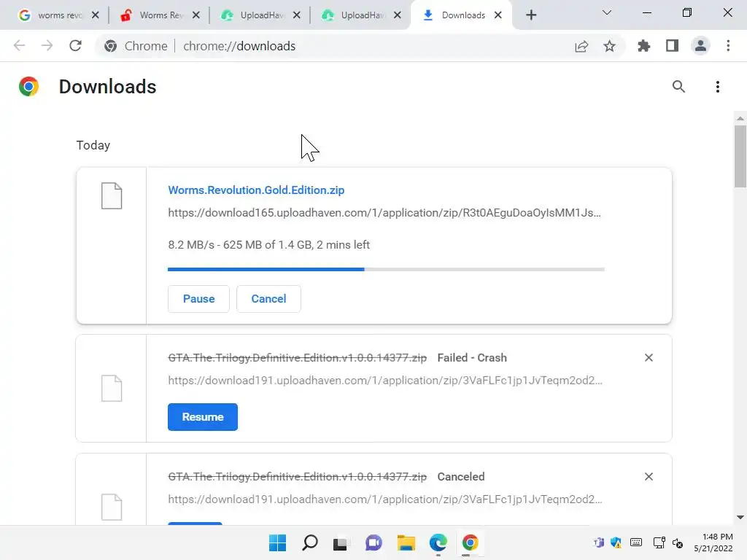
Task: Open the tab search chevron
Action: coord(606,13)
